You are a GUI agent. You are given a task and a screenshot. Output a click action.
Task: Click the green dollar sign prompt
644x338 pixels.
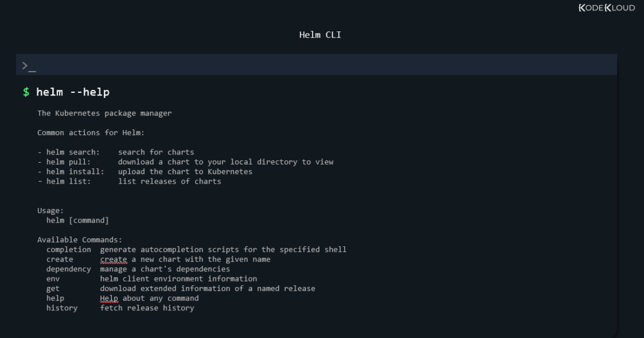tap(26, 92)
